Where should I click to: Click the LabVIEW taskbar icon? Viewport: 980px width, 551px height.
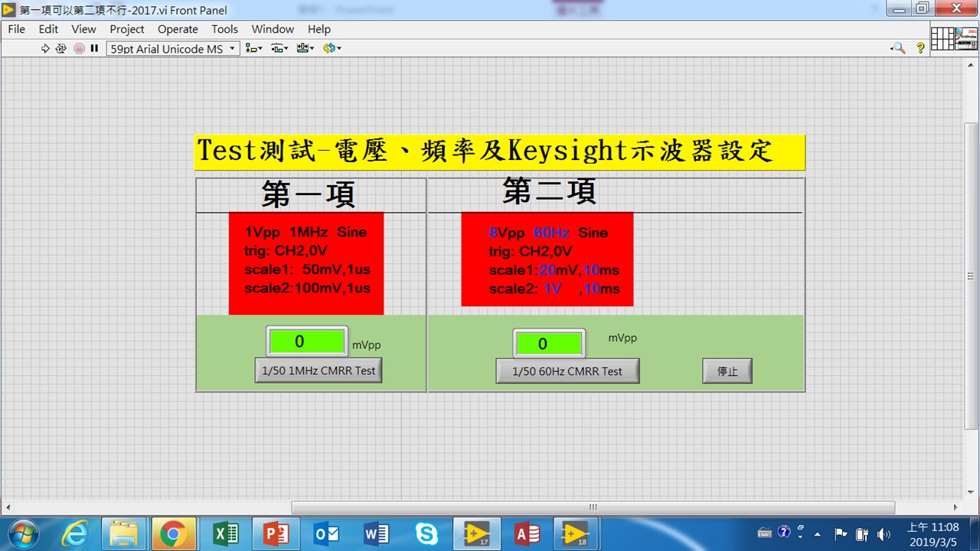tap(477, 533)
